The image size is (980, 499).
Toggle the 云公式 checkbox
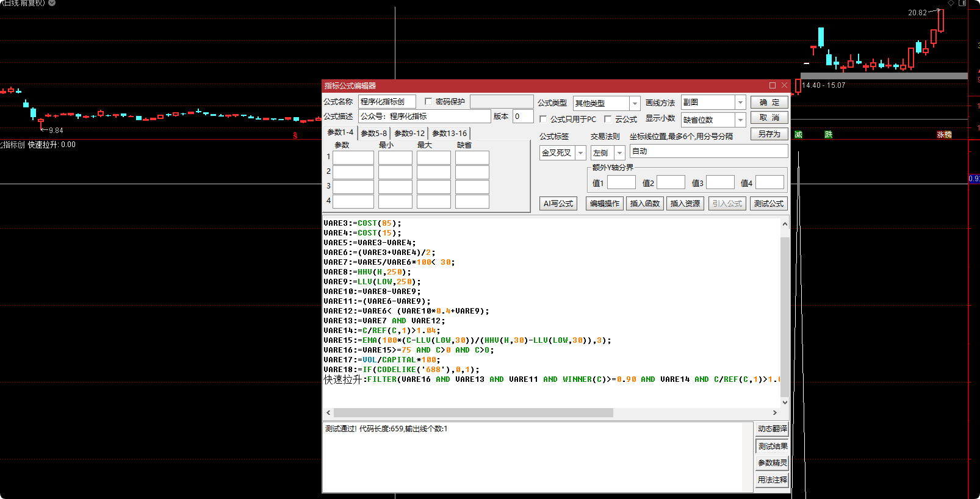click(x=608, y=119)
